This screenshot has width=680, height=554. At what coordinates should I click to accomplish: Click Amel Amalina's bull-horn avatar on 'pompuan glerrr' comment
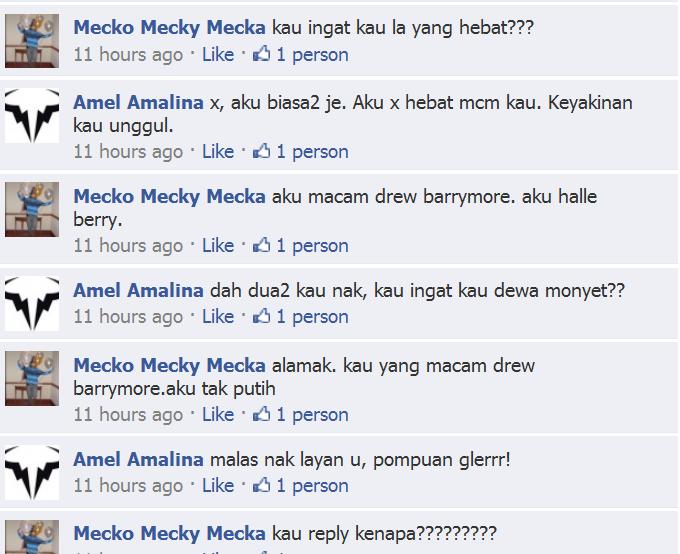[x=32, y=473]
